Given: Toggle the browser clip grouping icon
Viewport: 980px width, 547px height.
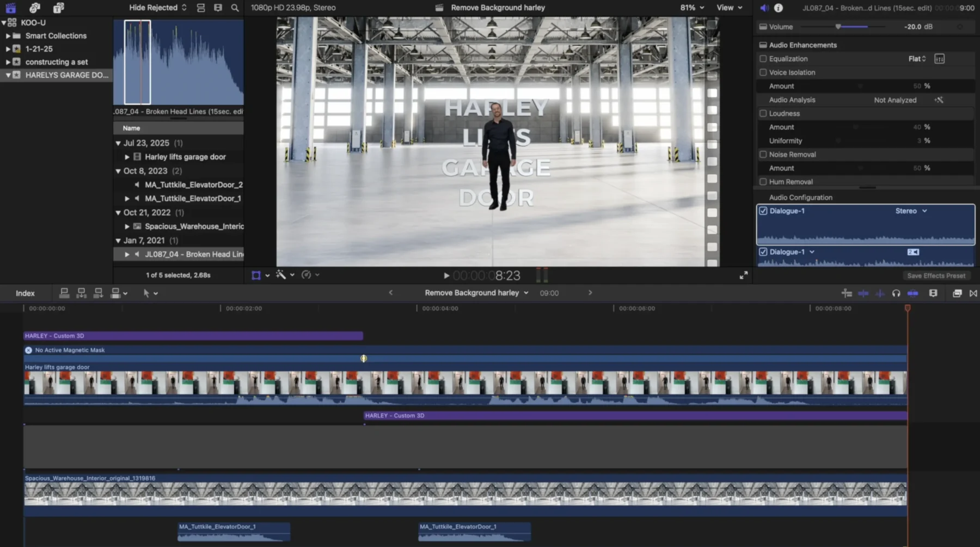Looking at the screenshot, I should tap(201, 8).
